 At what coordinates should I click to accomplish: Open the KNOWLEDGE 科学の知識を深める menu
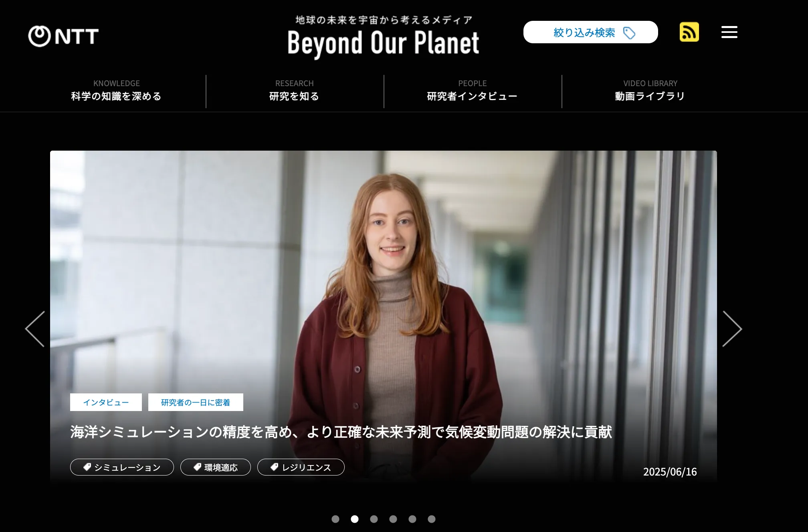(116, 91)
